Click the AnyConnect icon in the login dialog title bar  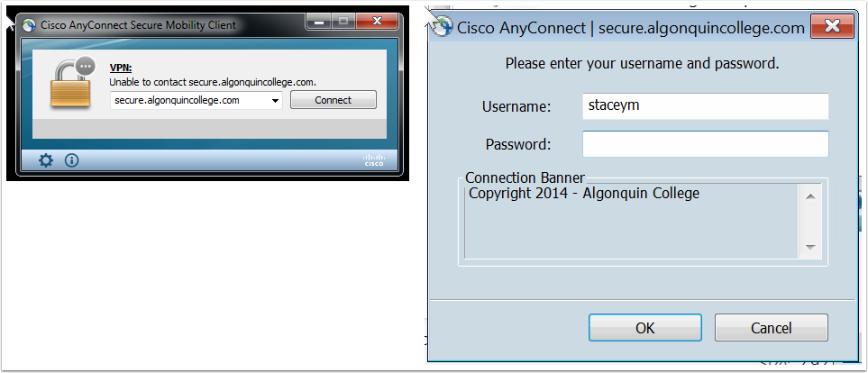pos(442,27)
